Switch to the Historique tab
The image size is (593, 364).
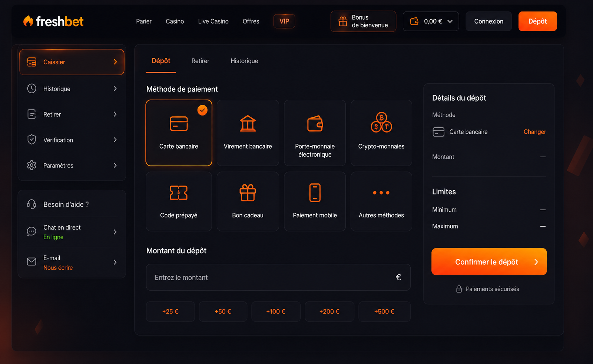tap(244, 61)
